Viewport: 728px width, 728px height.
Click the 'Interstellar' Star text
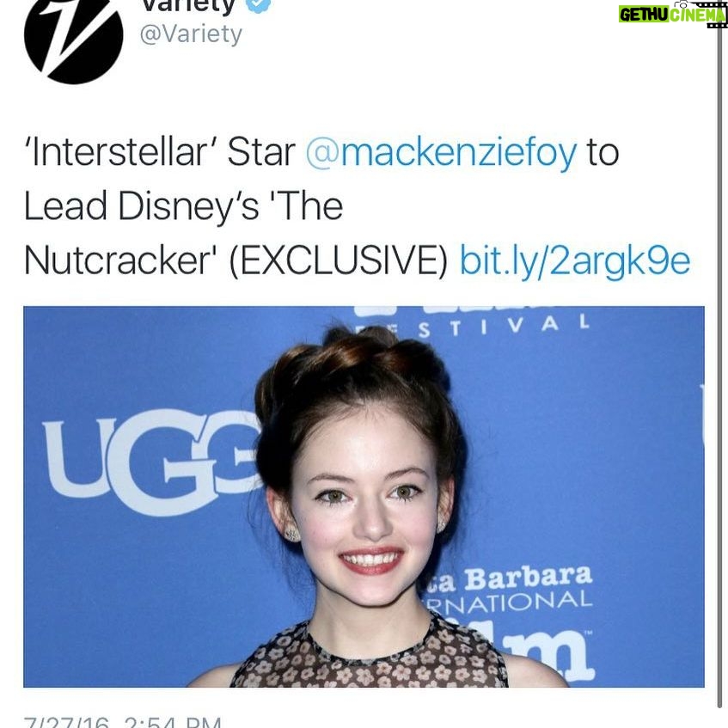[160, 153]
